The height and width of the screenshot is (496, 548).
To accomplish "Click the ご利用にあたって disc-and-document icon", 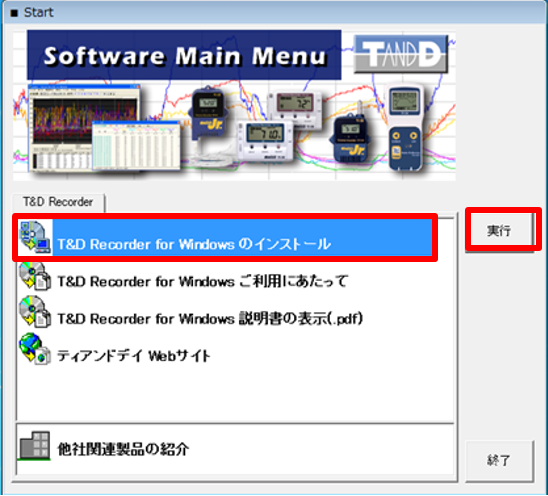I will [x=35, y=276].
